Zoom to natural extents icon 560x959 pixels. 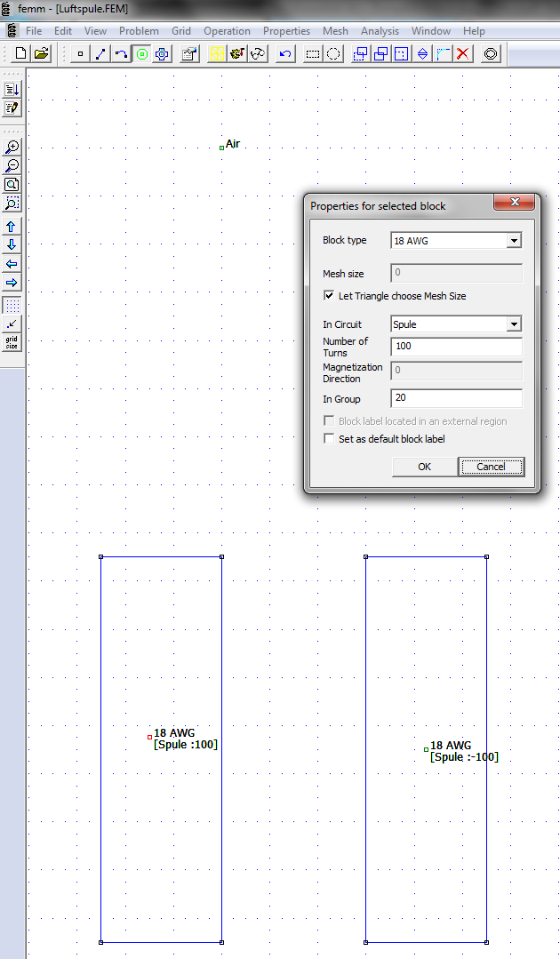12,185
